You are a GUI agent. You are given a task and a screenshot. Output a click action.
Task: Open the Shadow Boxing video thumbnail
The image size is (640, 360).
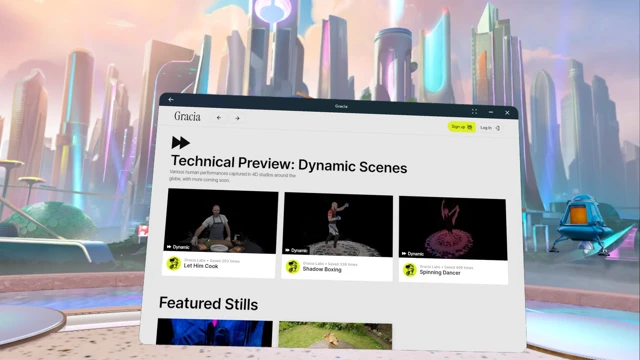tap(338, 224)
